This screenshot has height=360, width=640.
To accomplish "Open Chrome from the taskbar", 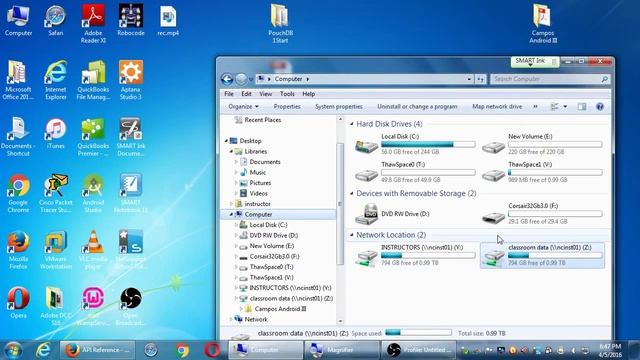I will point(182,350).
